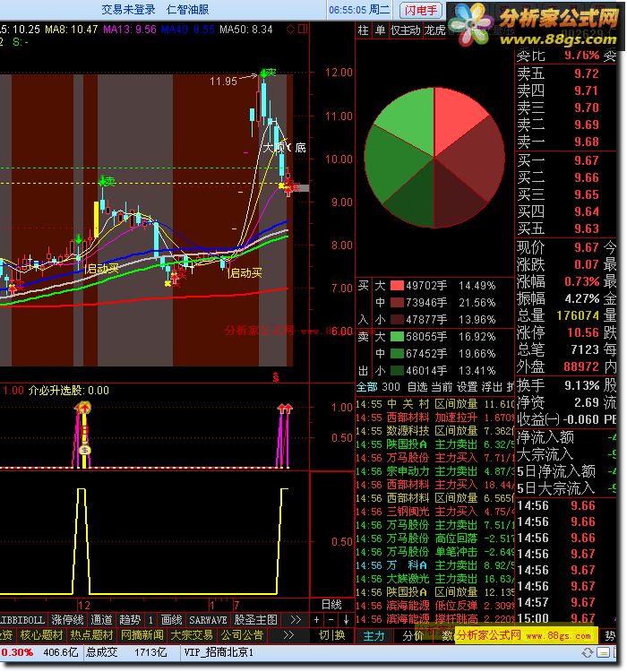Switch to the 势 bottom tab
This screenshot has height=672, width=627.
609,635
